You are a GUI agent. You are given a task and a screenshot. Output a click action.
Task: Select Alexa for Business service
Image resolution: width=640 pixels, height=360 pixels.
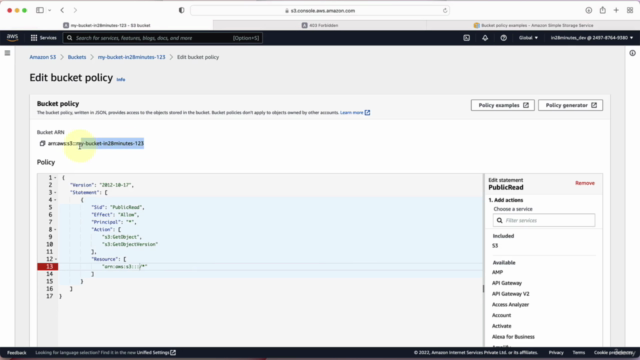click(x=513, y=337)
